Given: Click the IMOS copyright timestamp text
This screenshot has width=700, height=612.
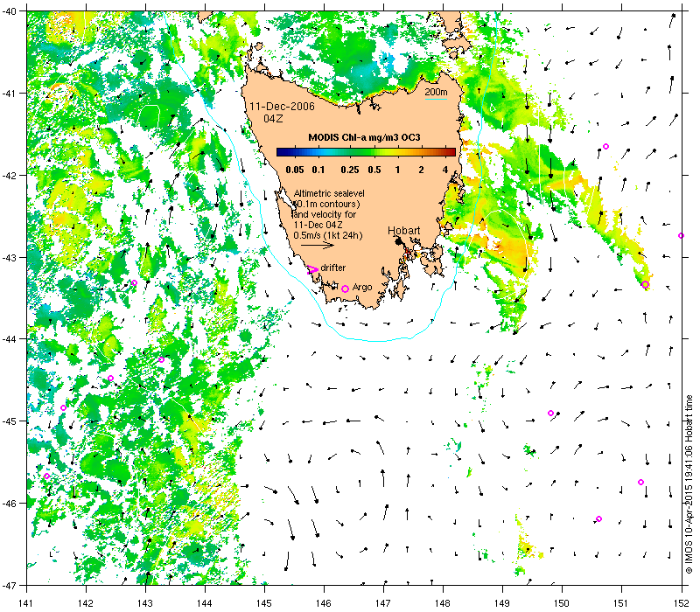Looking at the screenshot, I should [689, 485].
